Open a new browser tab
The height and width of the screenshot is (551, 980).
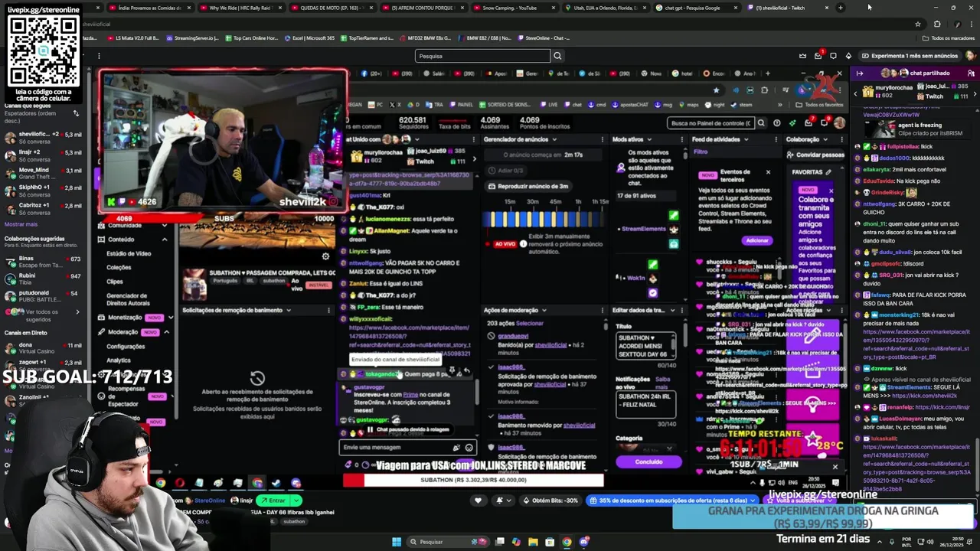(x=841, y=8)
